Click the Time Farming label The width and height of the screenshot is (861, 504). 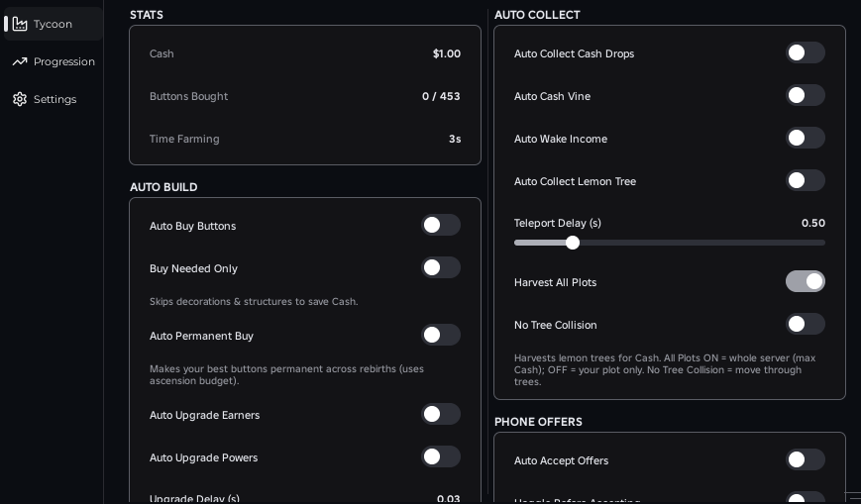184,139
